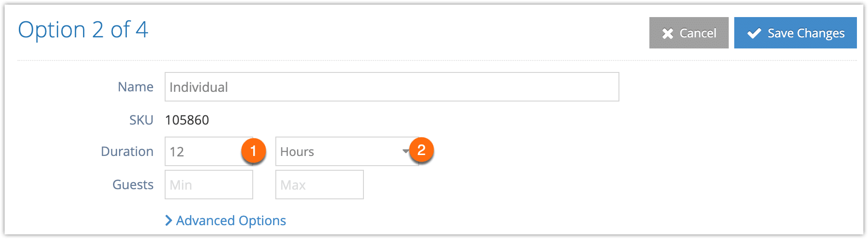Click the Guests field label
Image resolution: width=868 pixels, height=239 pixels.
click(x=133, y=185)
